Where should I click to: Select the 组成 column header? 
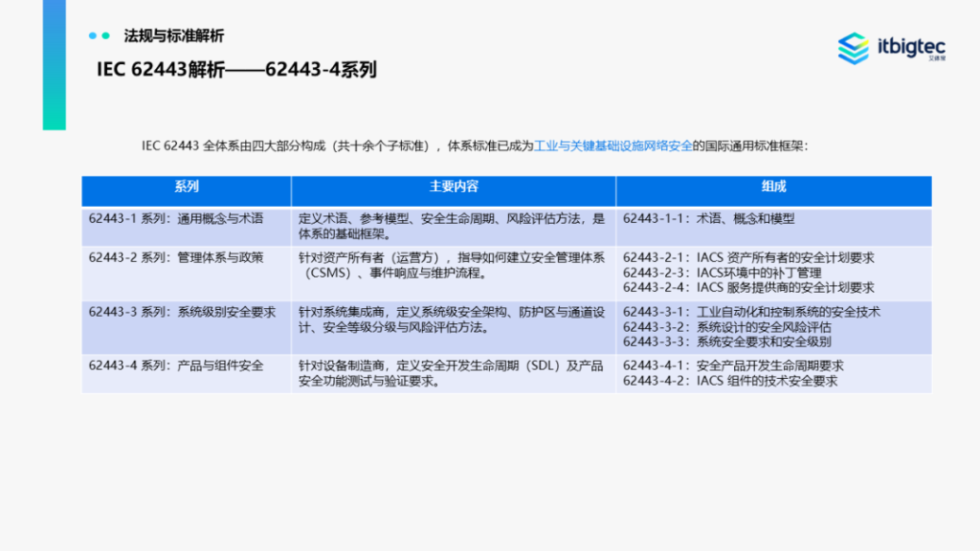click(773, 187)
